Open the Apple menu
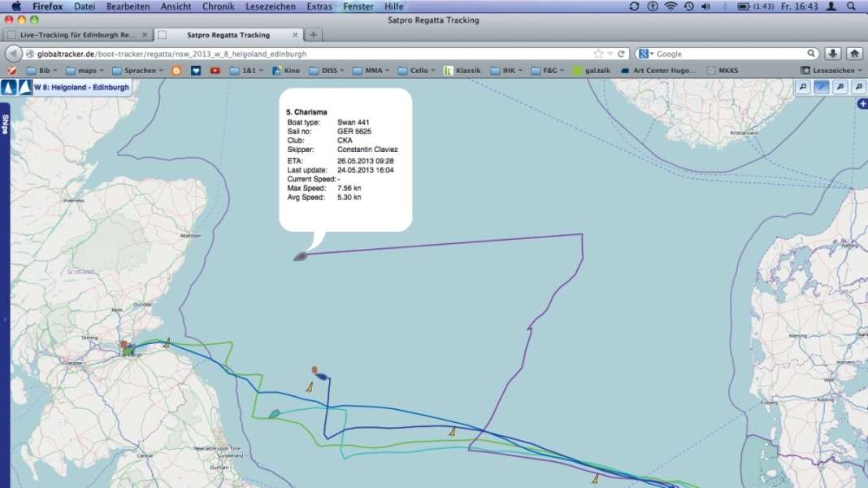868x488 pixels. click(x=16, y=6)
